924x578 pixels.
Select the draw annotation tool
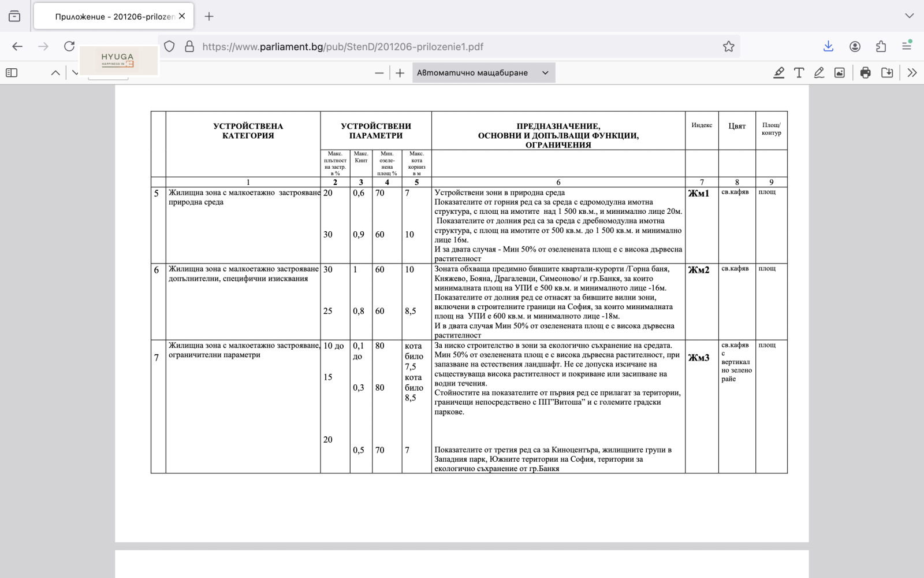coord(819,73)
